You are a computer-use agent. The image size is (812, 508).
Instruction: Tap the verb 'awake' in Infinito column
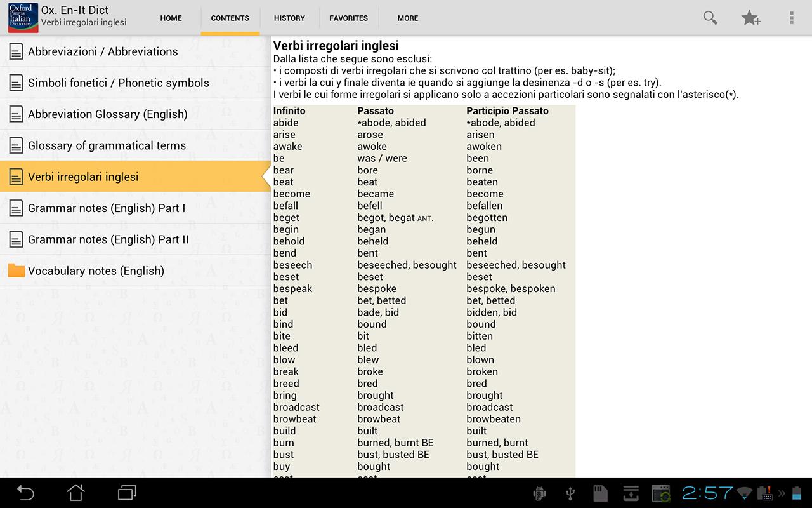coord(287,146)
